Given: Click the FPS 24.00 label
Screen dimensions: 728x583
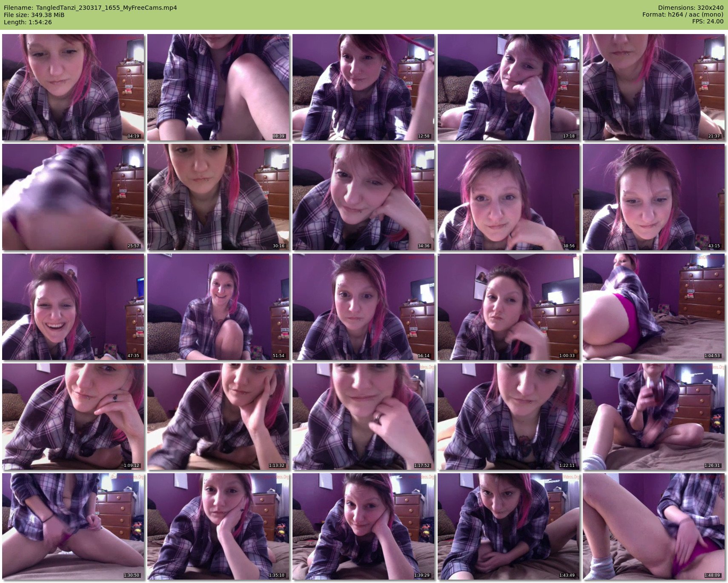Looking at the screenshot, I should pyautogui.click(x=708, y=22).
